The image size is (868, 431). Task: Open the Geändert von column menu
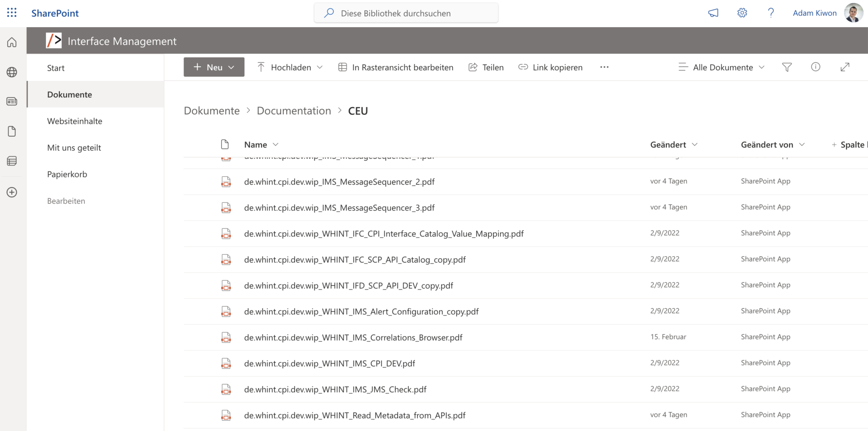click(773, 145)
